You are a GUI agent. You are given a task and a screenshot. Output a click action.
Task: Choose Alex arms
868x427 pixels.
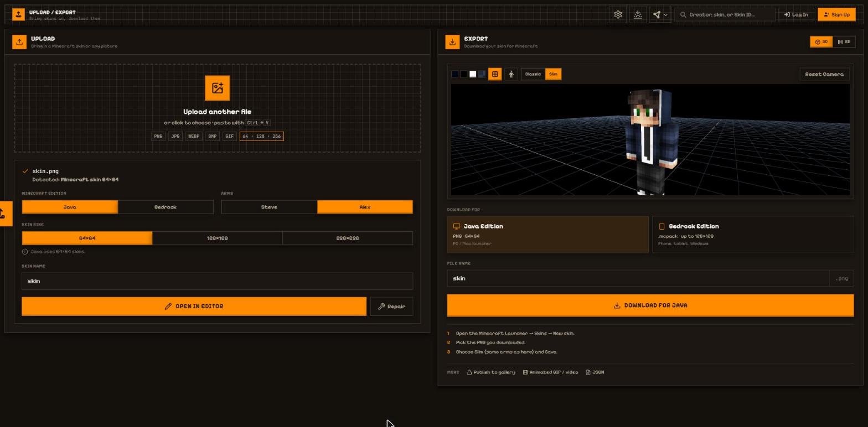[x=365, y=207]
